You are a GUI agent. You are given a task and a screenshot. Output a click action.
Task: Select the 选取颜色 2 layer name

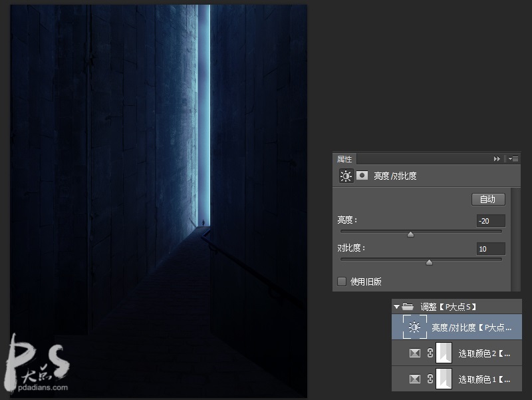pyautogui.click(x=484, y=353)
